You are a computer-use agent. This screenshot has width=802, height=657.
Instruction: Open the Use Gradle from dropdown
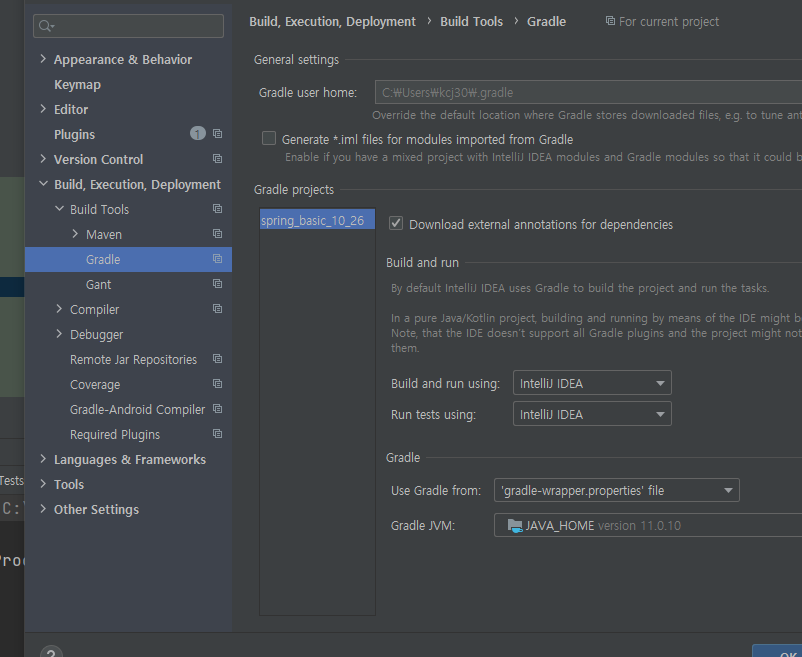617,490
